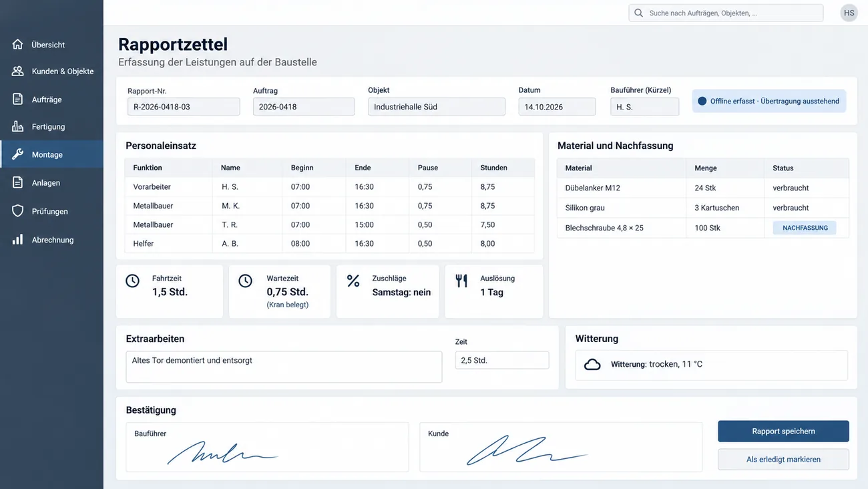This screenshot has width=868, height=489.
Task: Click the 3 Kartuschen quantity
Action: tap(716, 208)
